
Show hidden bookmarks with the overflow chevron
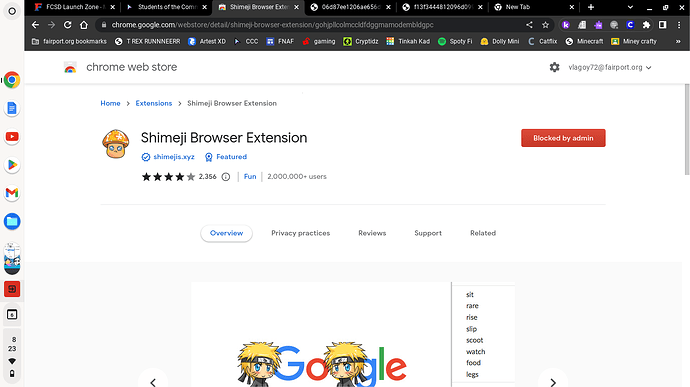(678, 41)
